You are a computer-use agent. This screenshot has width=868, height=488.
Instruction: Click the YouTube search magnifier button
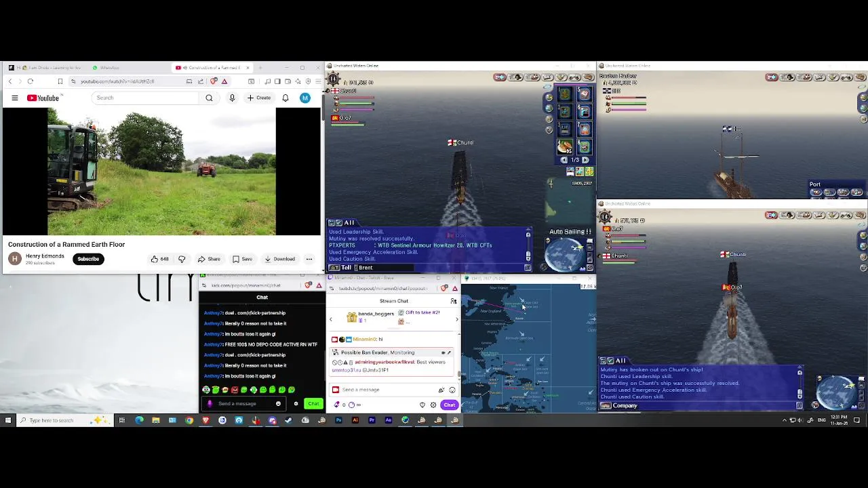209,98
